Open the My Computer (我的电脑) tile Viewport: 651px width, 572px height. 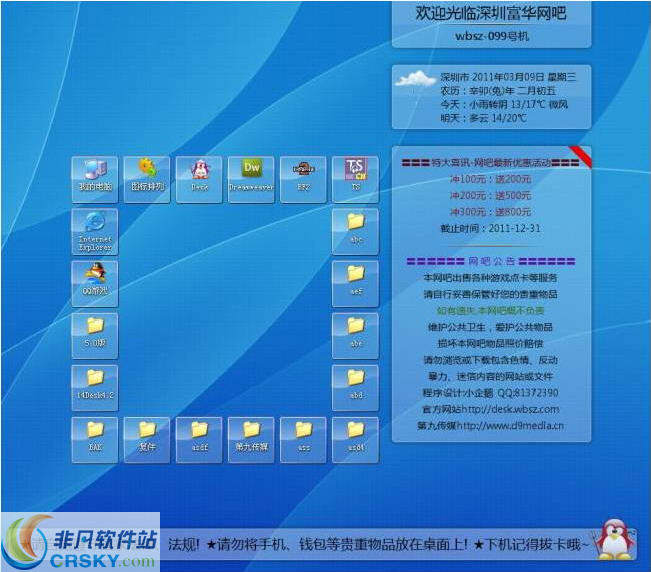(95, 180)
